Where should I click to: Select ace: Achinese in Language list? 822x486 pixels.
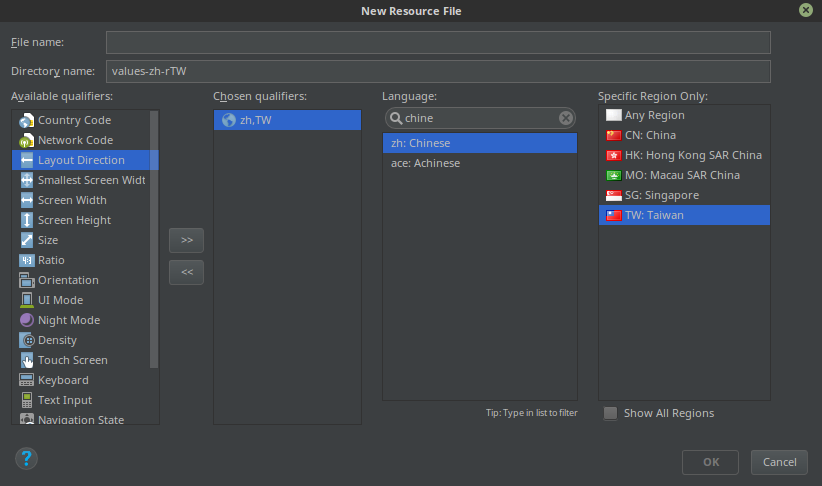[x=425, y=163]
